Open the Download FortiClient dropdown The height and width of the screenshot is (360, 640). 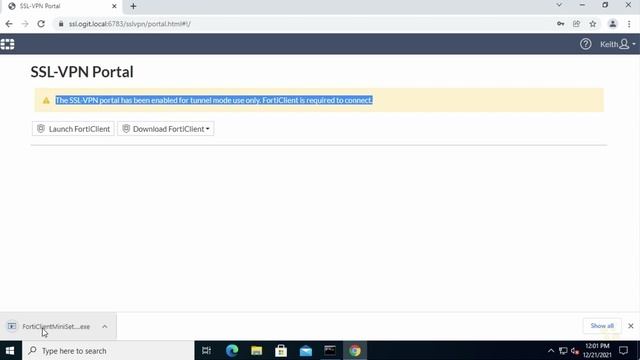pos(166,129)
